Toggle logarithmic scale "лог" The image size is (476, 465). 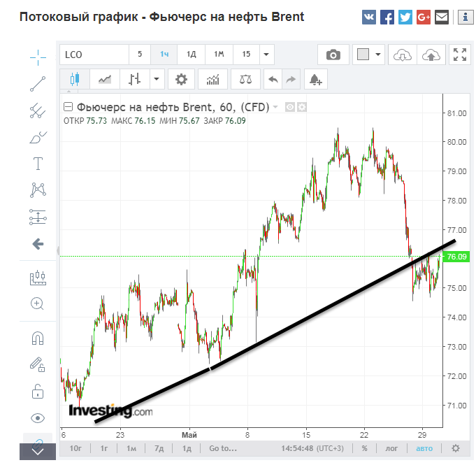click(391, 448)
